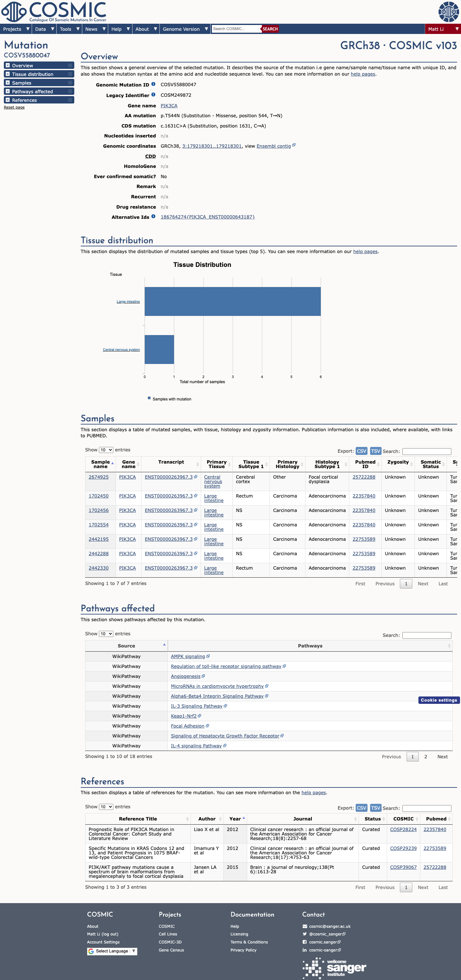The width and height of the screenshot is (461, 980).
Task: Focus the Samples table Search field
Action: (426, 452)
